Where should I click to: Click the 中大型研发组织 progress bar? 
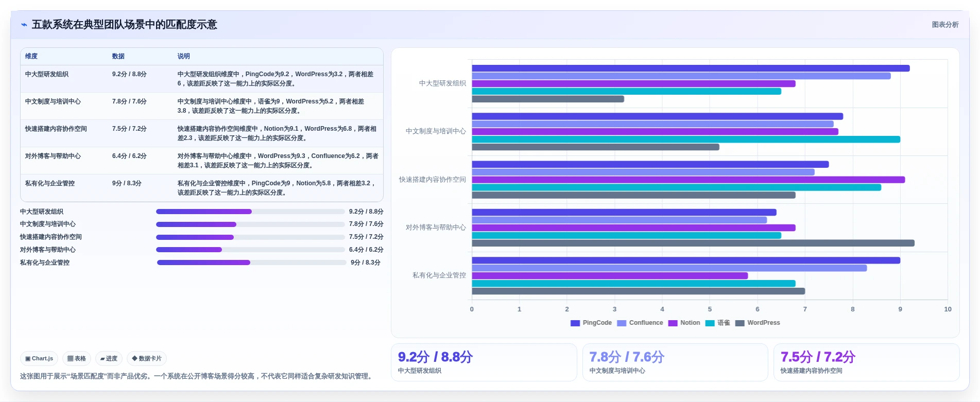(250, 212)
